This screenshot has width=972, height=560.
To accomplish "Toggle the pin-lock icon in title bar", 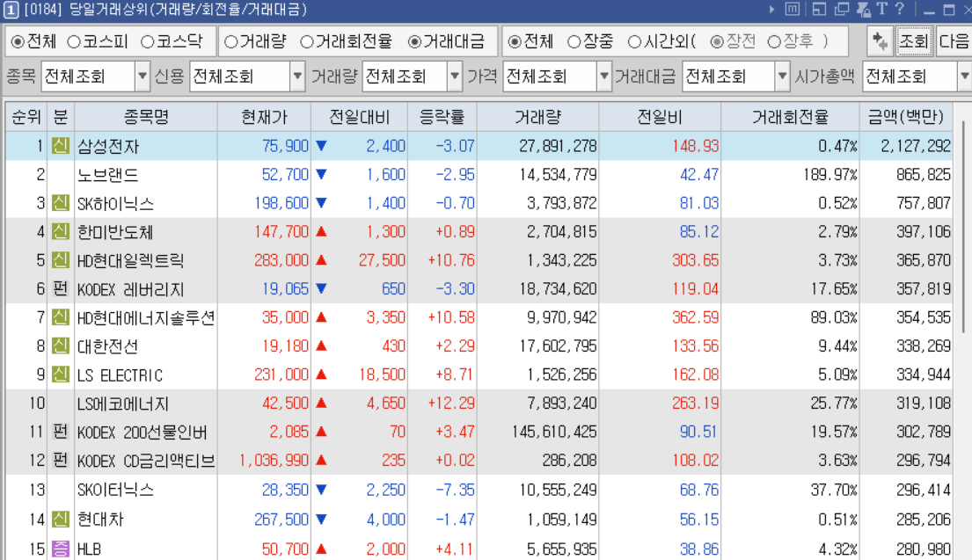I will [x=863, y=10].
